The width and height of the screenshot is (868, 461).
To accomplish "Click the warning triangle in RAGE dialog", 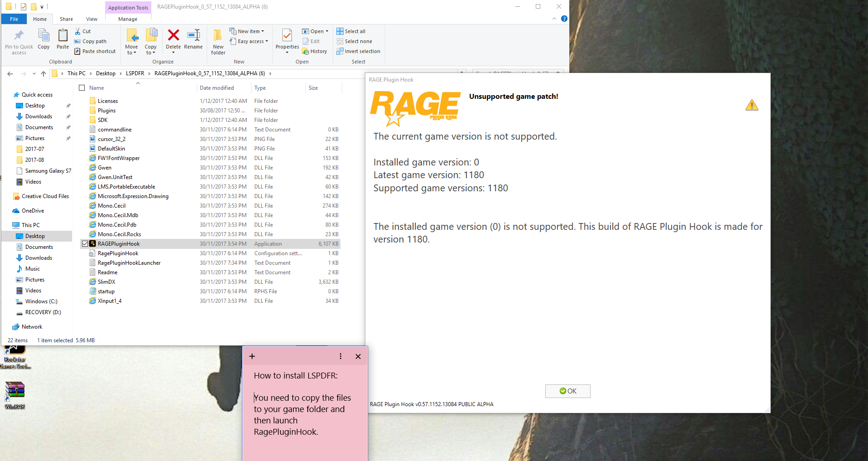I will (752, 105).
